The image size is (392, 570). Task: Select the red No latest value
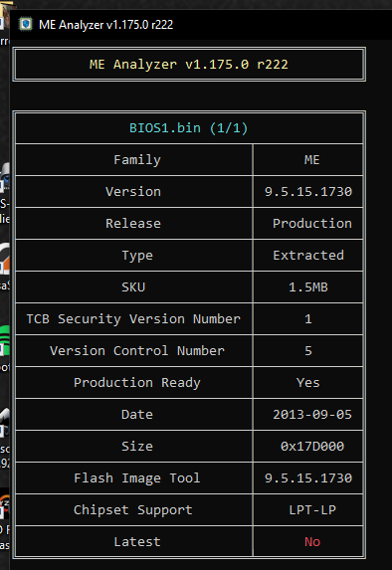coord(312,541)
